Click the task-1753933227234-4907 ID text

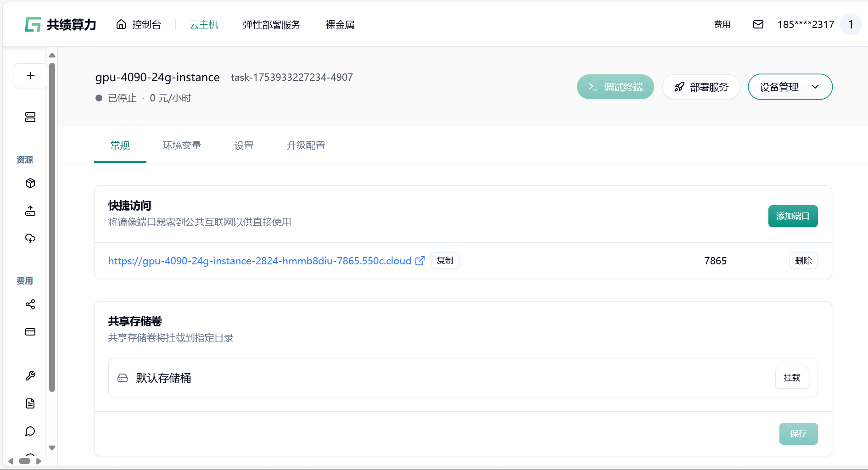pyautogui.click(x=291, y=77)
